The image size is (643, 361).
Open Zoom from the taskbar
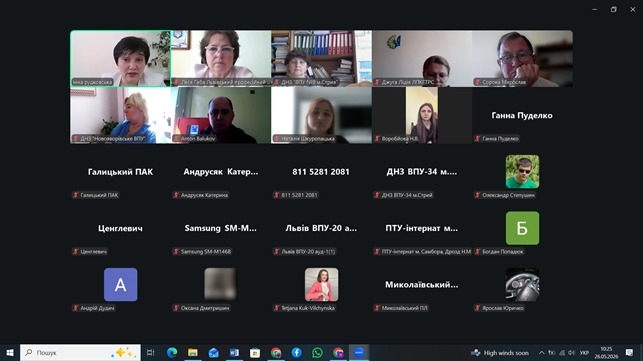point(359,352)
